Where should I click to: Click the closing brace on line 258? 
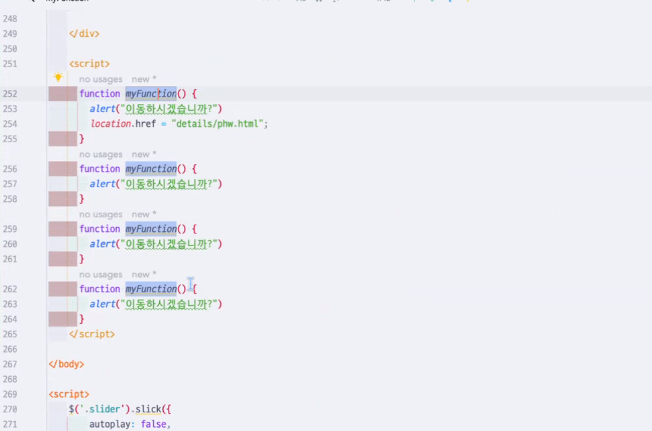[x=82, y=199]
